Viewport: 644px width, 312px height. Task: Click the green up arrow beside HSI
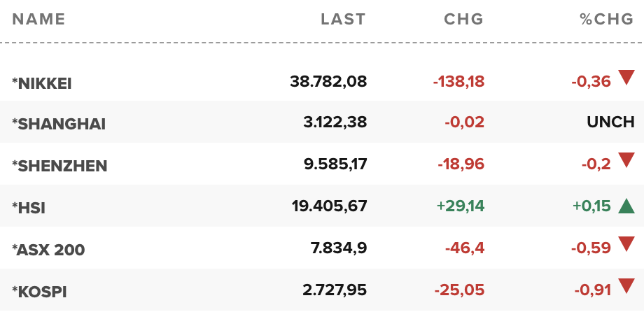[x=626, y=206]
